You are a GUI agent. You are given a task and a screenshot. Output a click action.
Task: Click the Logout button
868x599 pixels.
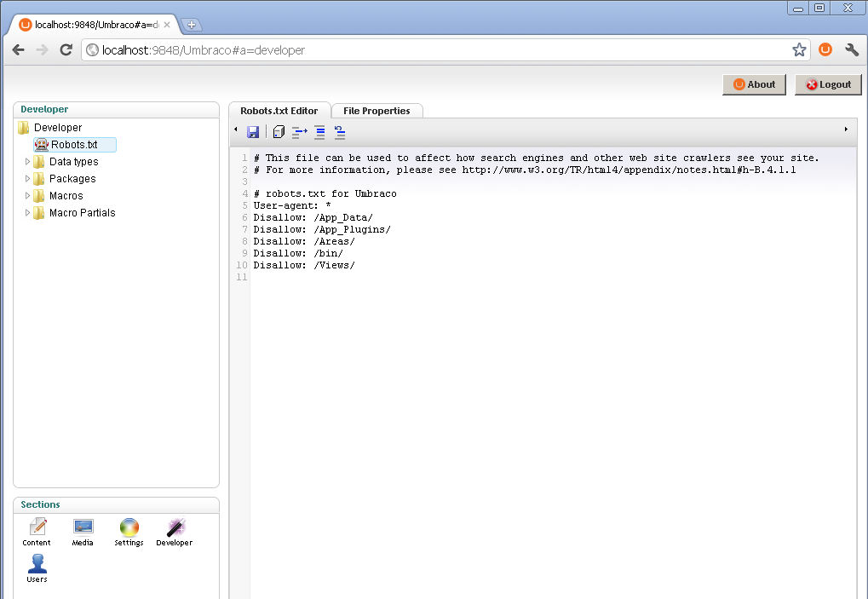(x=828, y=84)
